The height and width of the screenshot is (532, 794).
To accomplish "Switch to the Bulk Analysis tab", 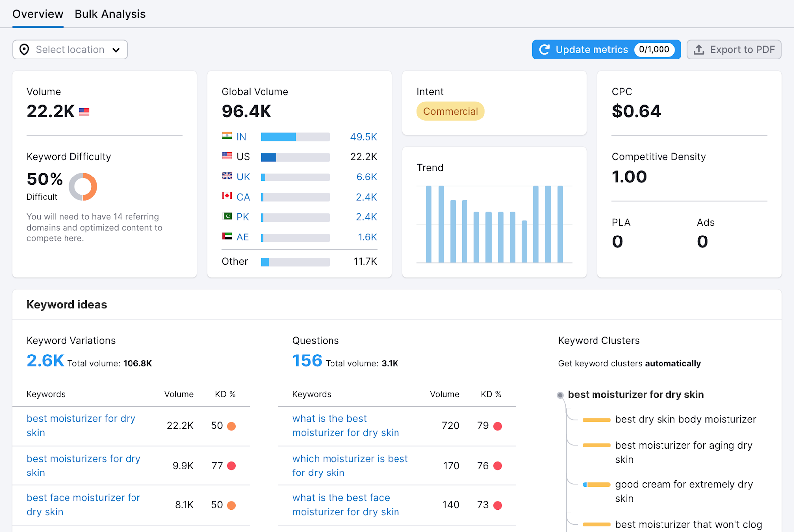I will [x=110, y=14].
